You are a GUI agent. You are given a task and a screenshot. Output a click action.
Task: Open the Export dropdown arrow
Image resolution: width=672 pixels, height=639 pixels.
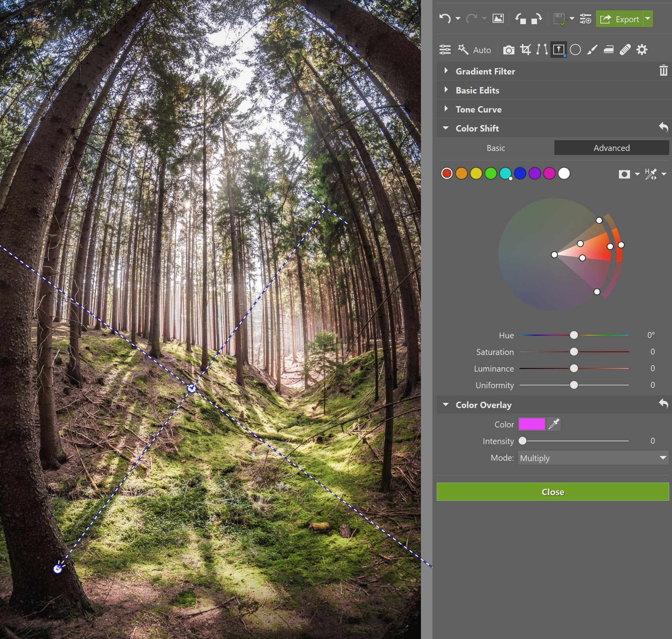pyautogui.click(x=648, y=19)
